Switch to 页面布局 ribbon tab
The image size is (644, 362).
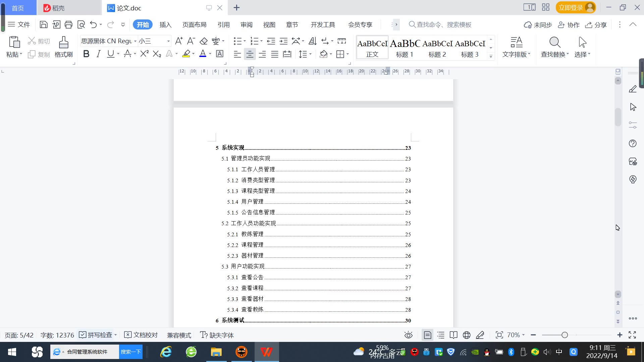tap(194, 25)
